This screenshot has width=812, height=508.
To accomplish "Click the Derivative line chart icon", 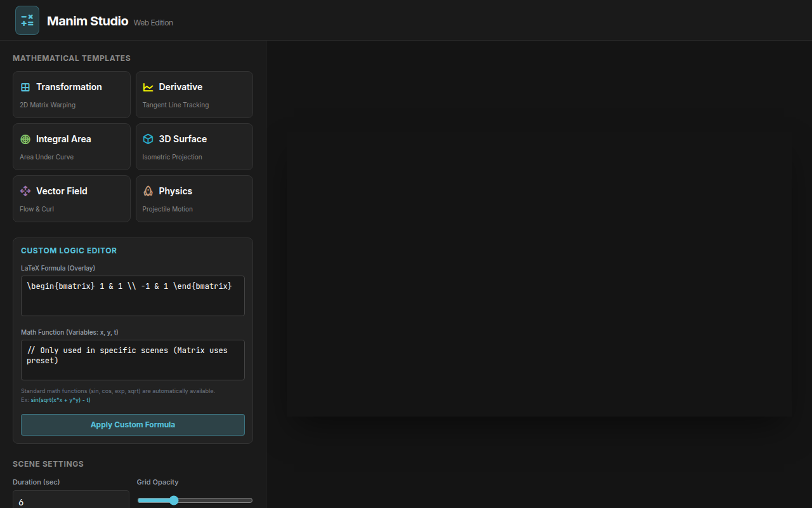I will [x=148, y=88].
